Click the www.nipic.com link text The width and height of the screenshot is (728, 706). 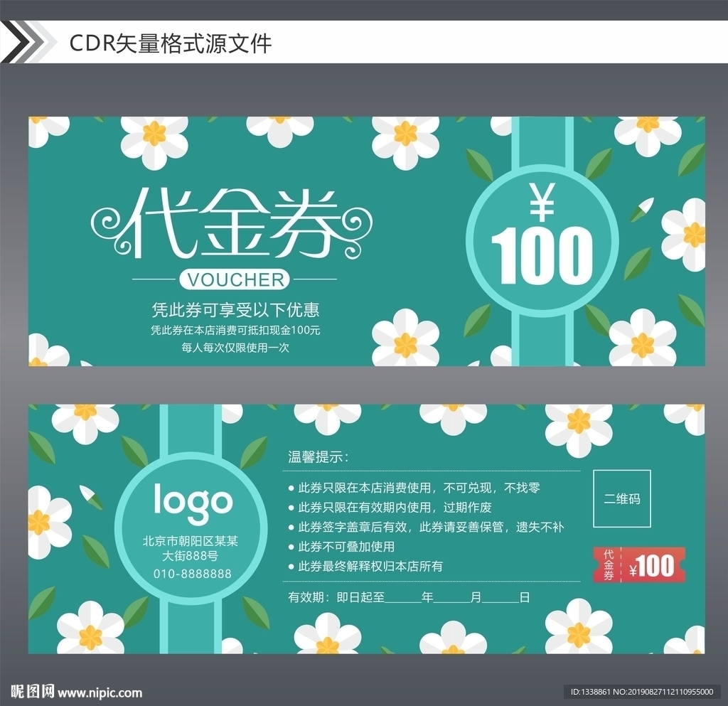point(100,693)
